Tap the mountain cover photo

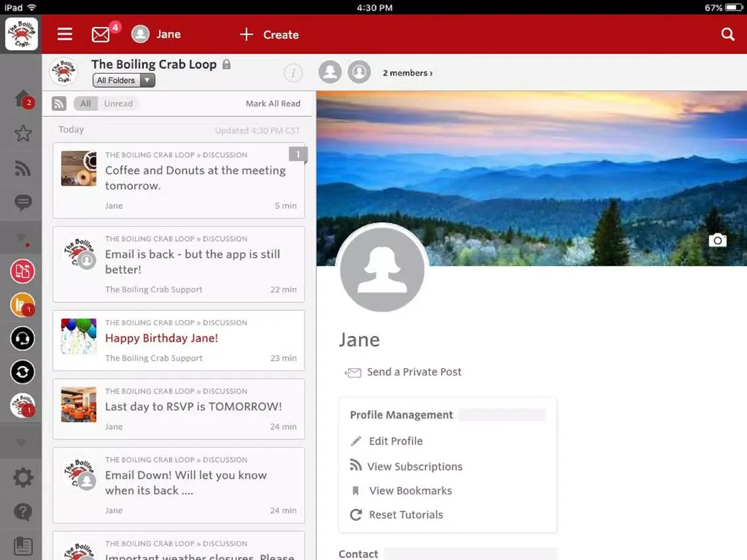532,178
